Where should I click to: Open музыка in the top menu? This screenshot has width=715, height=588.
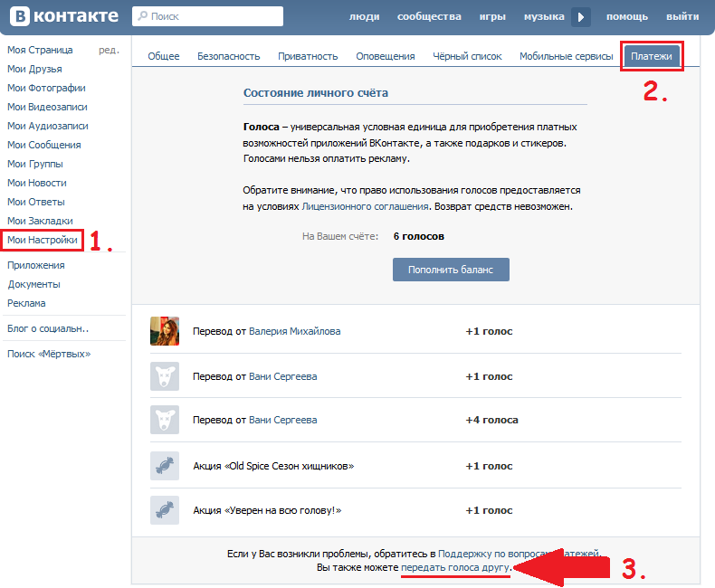[x=544, y=16]
